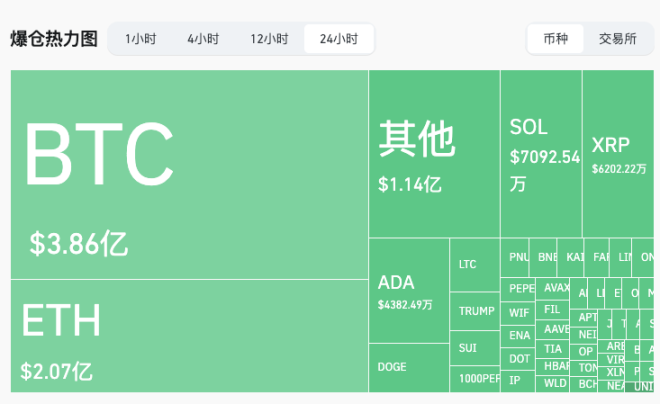Click the ETH $2.07亿 heatmap block
This screenshot has width=660, height=404.
pos(189,335)
